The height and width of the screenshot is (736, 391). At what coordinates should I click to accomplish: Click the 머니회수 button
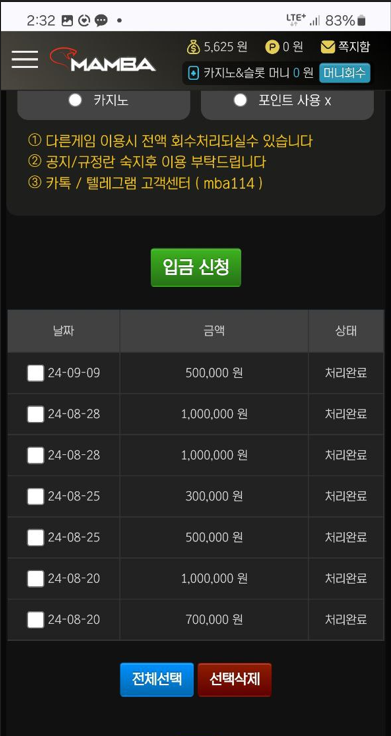click(345, 73)
